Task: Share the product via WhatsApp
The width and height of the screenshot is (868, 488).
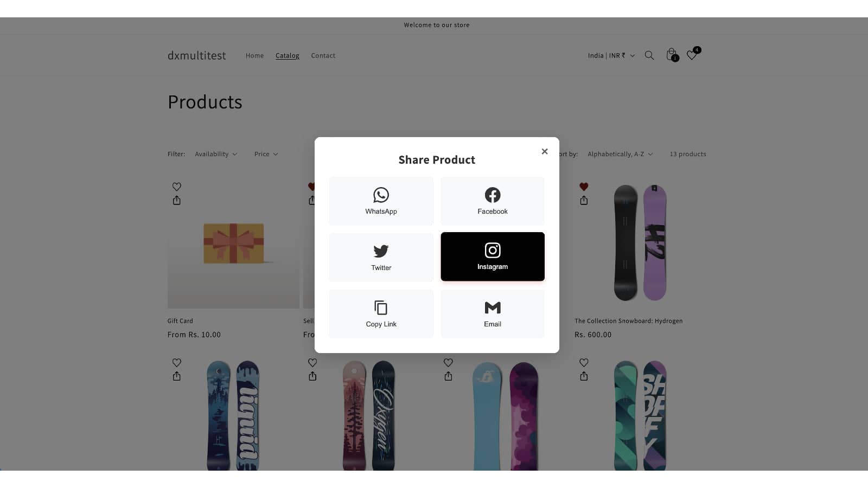Action: tap(381, 201)
